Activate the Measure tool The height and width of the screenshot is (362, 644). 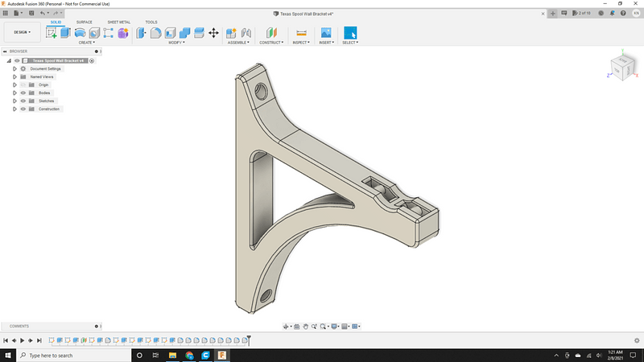pos(301,33)
